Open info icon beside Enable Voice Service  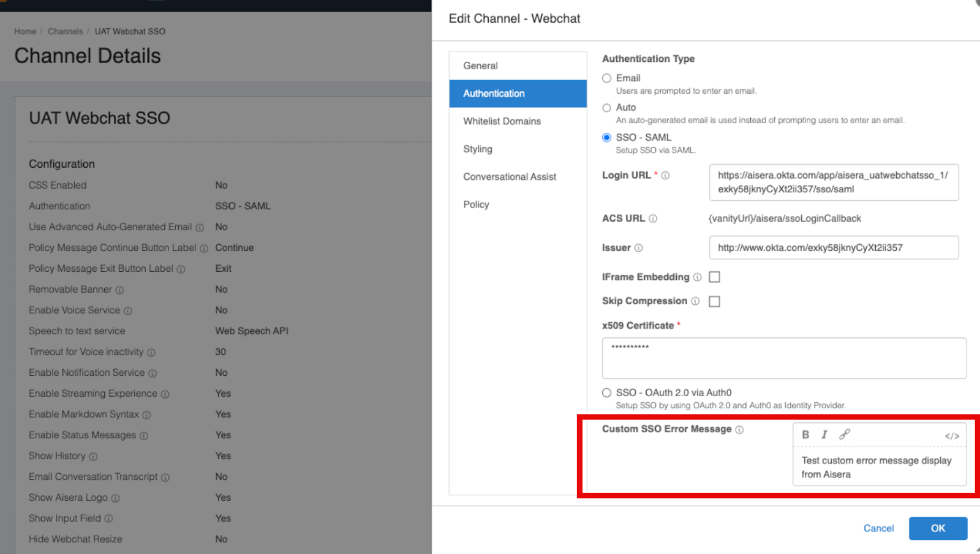[127, 311]
